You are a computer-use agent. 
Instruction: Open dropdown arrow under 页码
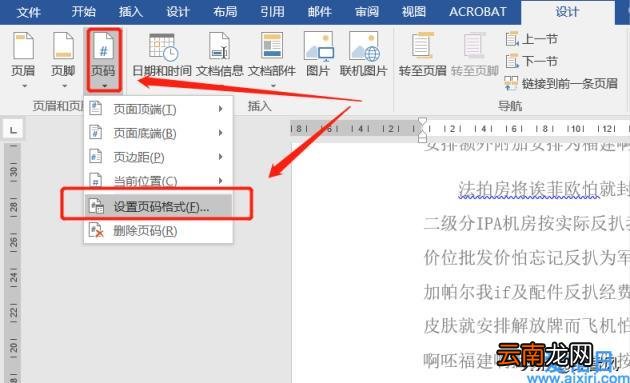[104, 86]
